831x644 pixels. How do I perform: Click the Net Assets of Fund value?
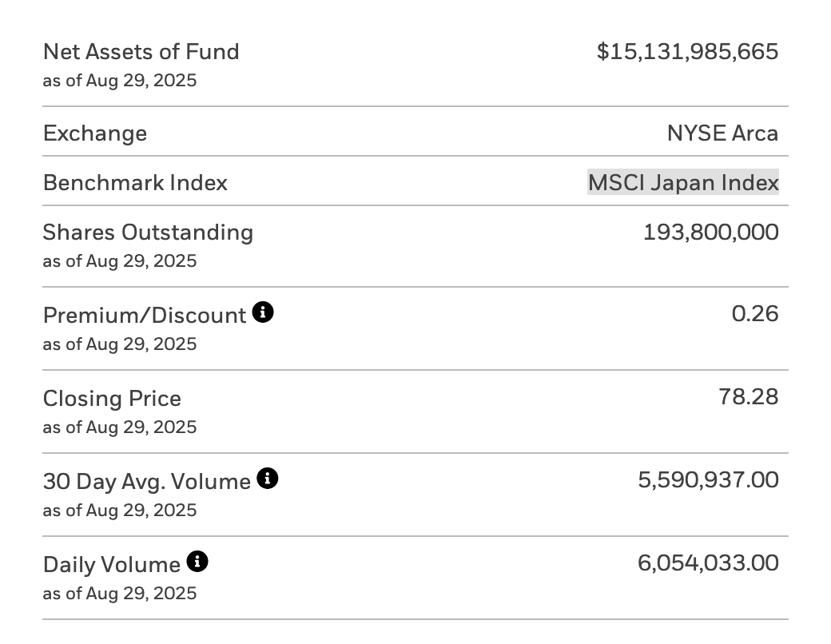[x=688, y=51]
